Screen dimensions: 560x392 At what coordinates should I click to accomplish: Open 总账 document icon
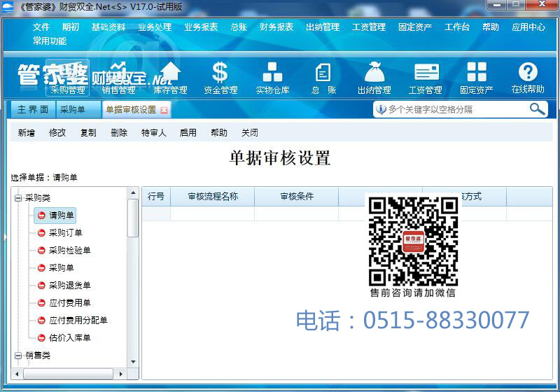(x=323, y=78)
